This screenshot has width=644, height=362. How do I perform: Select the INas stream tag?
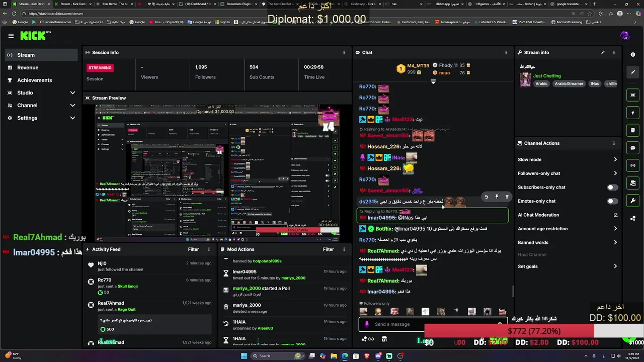595,84
